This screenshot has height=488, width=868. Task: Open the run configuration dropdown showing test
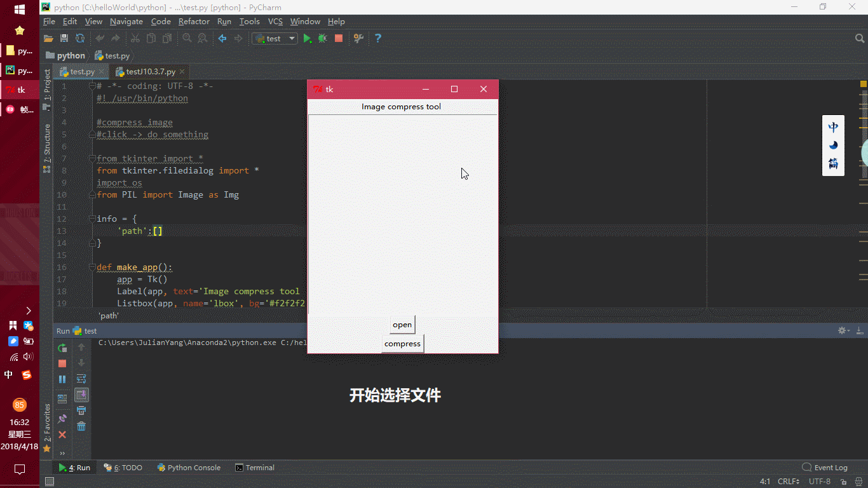click(275, 38)
